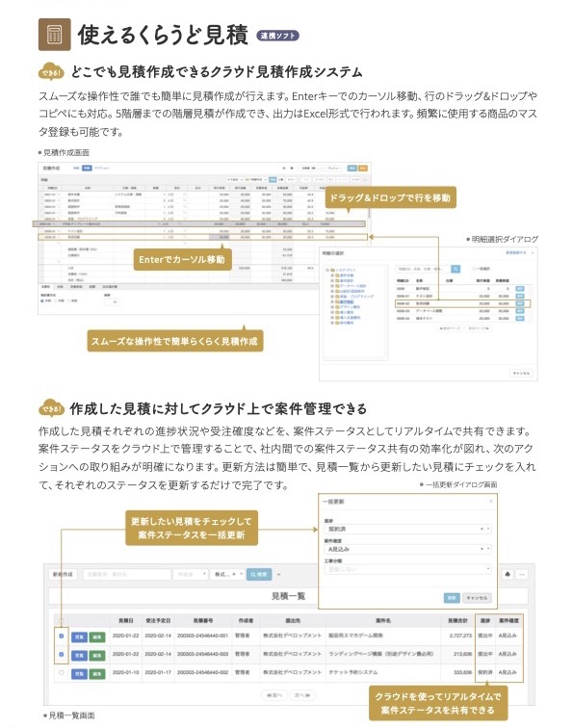Select the second tax-method radio button in 見積作成
573x728 pixels.
pyautogui.click(x=56, y=300)
